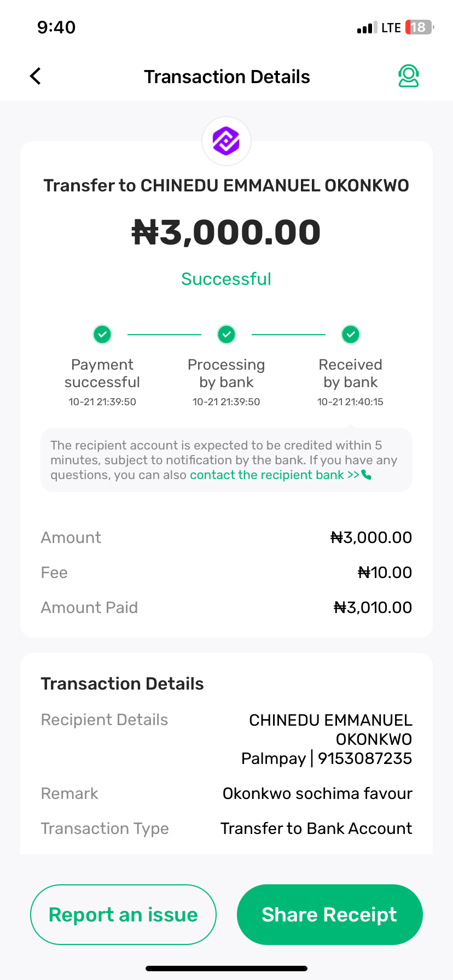The width and height of the screenshot is (453, 980).
Task: Tap the home indicator bar at bottom
Action: pyautogui.click(x=226, y=968)
